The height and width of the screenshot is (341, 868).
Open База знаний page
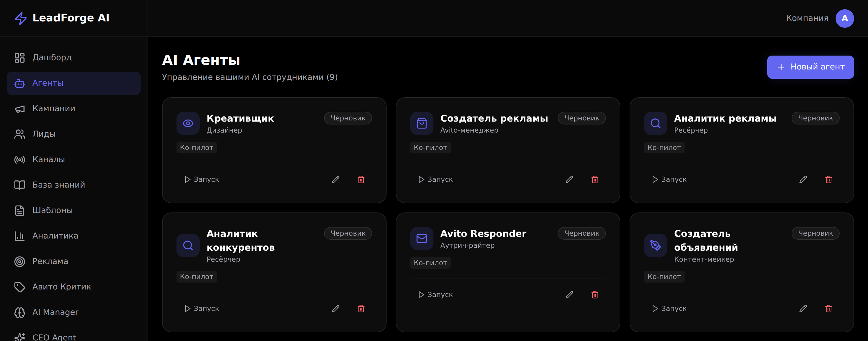(73, 185)
